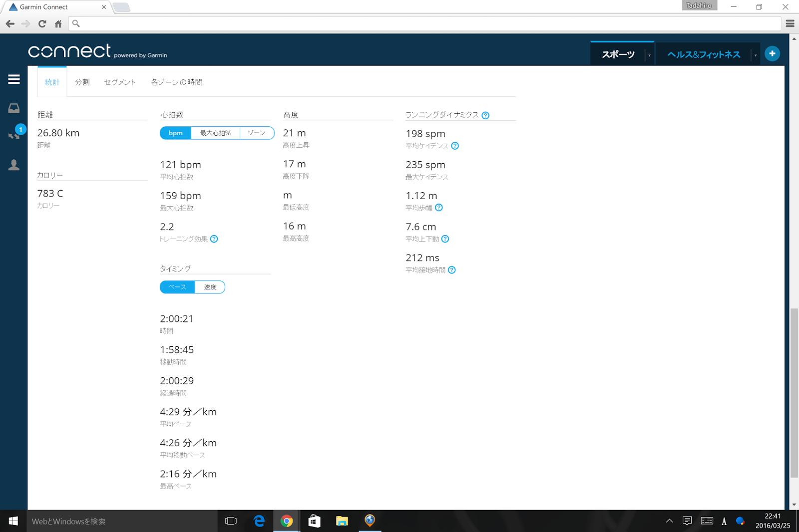Click the browser forward arrow
799x532 pixels.
26,23
